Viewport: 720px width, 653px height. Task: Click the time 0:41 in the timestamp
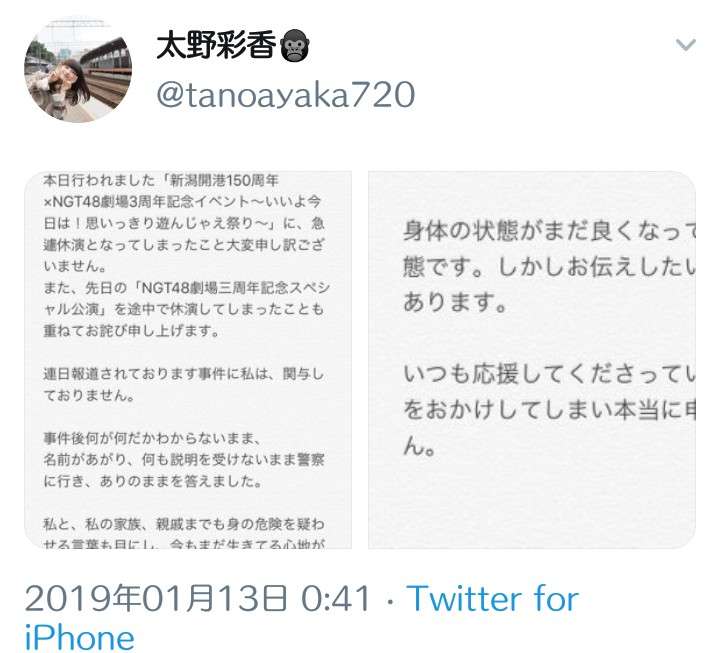pyautogui.click(x=336, y=599)
